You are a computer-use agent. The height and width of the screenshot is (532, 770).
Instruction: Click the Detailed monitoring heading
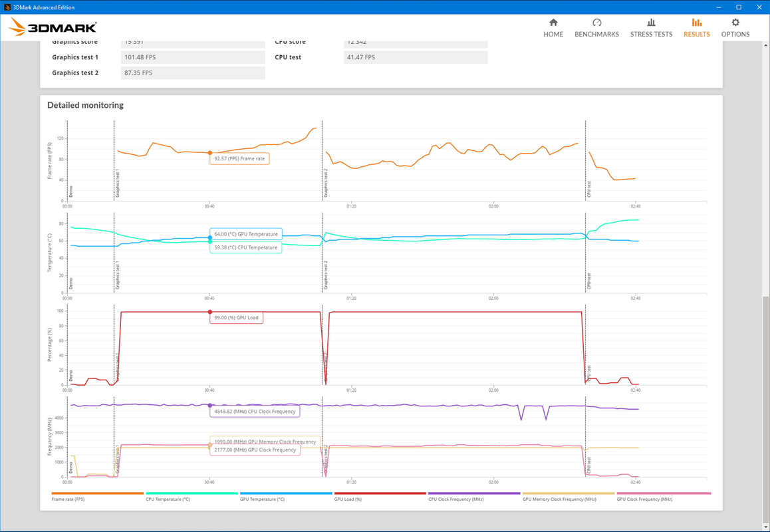[x=86, y=105]
